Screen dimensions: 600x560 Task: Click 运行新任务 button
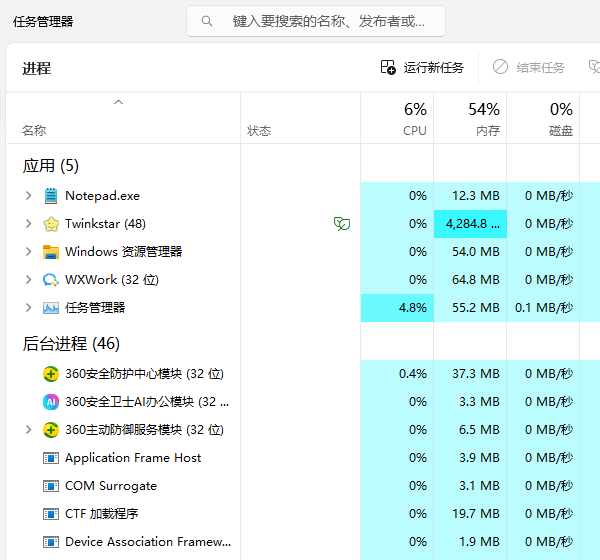click(422, 68)
